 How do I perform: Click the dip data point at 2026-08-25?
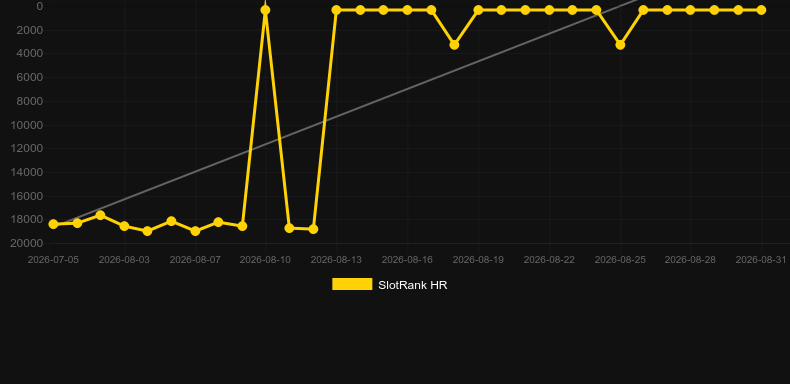(x=620, y=45)
